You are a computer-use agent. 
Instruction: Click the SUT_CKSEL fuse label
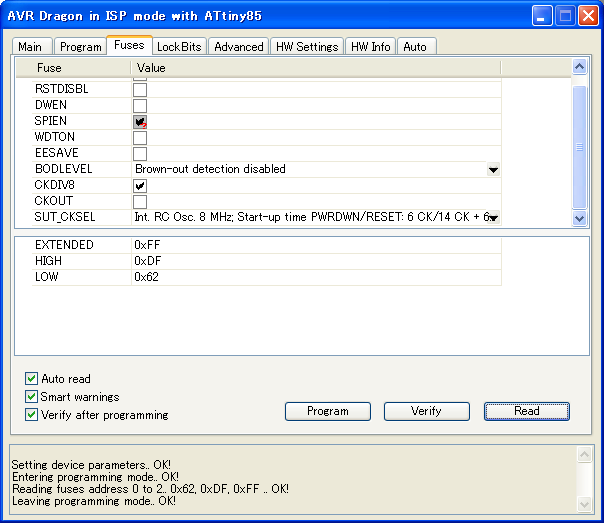click(65, 217)
